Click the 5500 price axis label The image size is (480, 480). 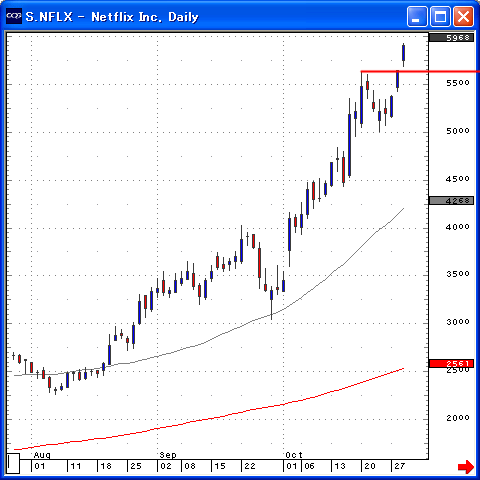click(x=458, y=83)
